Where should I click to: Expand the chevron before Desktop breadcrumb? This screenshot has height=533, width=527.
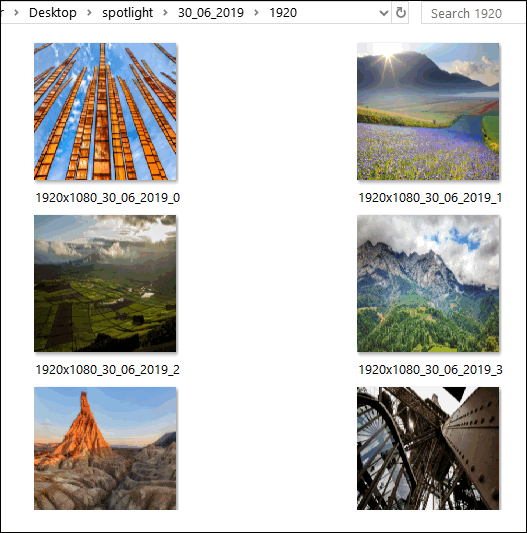pyautogui.click(x=16, y=13)
